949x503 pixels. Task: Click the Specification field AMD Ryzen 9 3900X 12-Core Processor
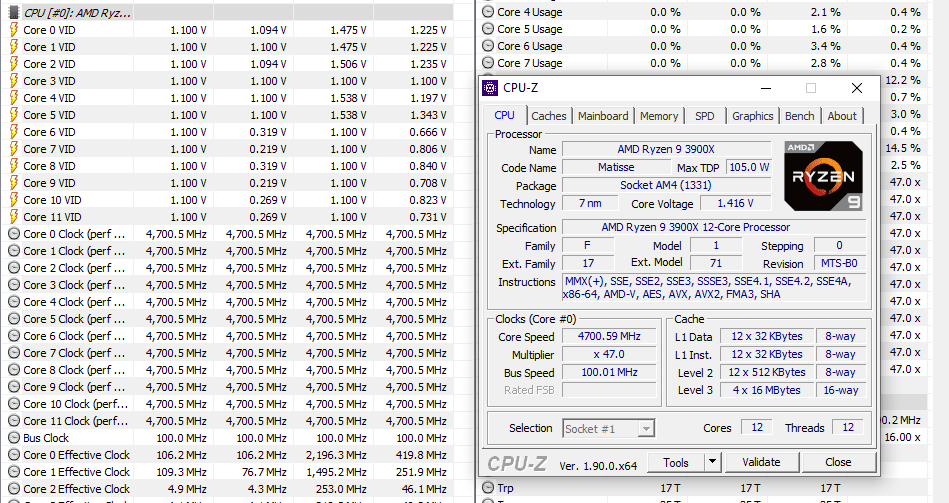pyautogui.click(x=714, y=228)
